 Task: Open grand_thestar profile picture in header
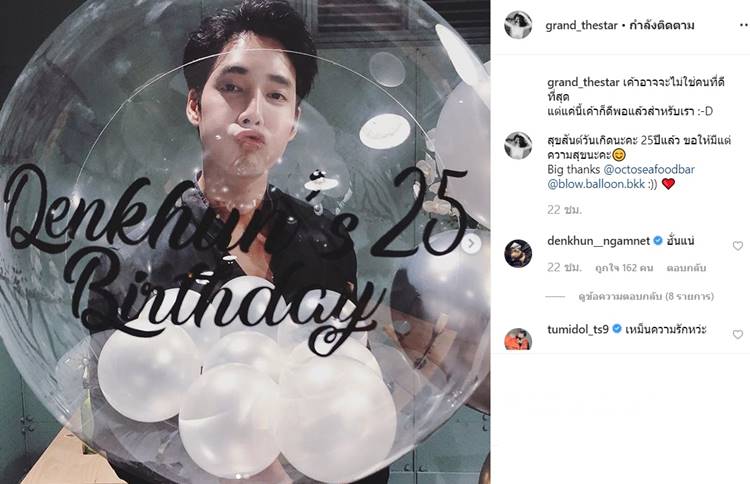518,25
